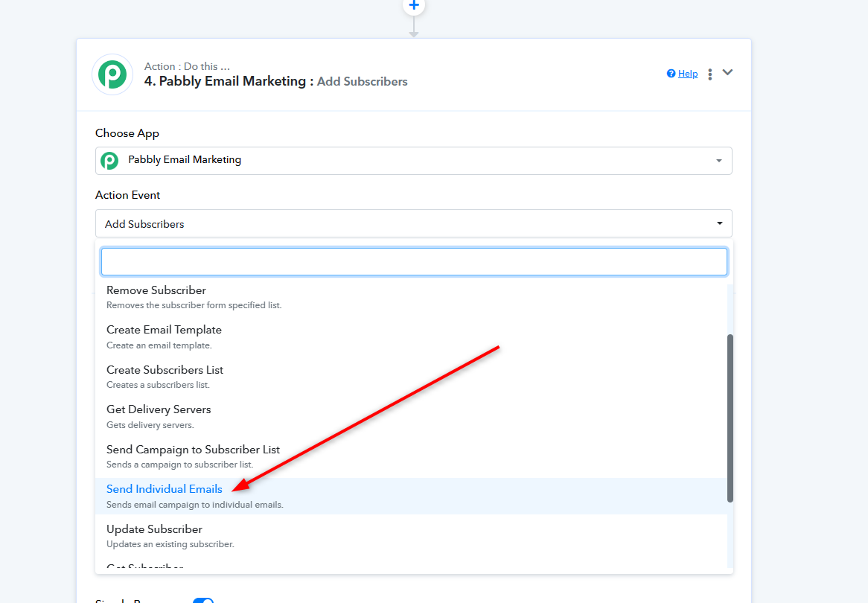Screen dimensions: 868x603
Task: Open the Help link
Action: (x=688, y=74)
